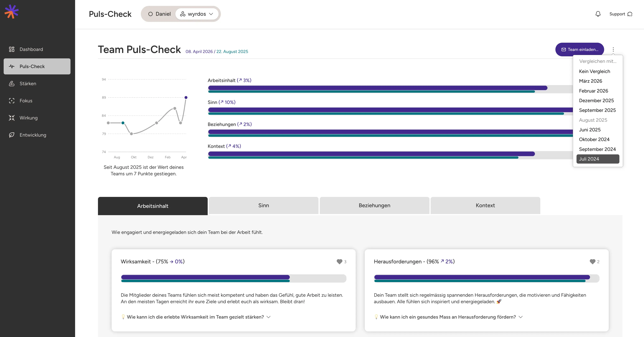
Task: Expand the gesundes Mass an Herausforderung question
Action: [x=449, y=317]
